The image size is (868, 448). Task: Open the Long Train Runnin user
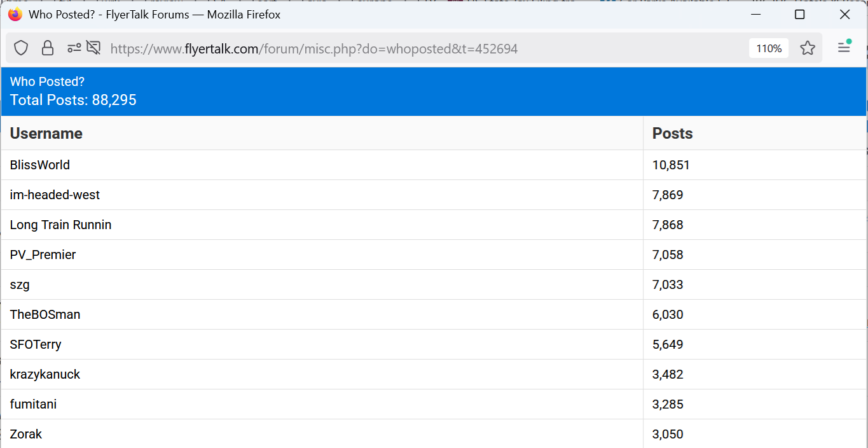61,225
